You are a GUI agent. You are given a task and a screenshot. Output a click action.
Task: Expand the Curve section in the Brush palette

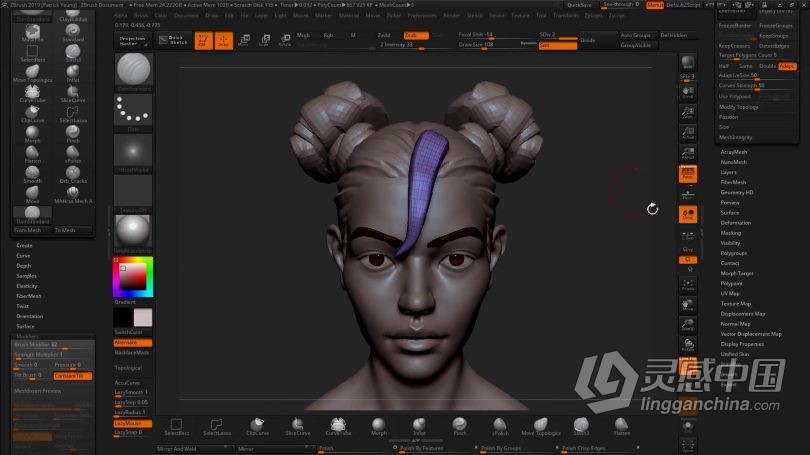tap(23, 256)
